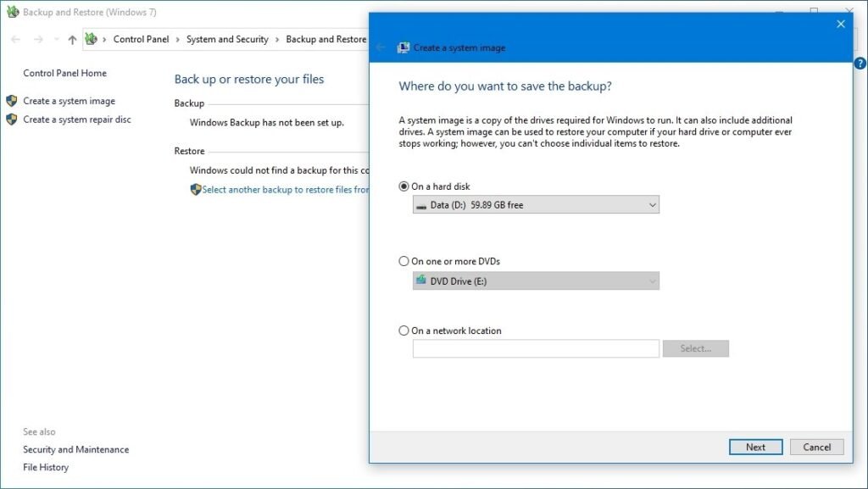Click shield icon next to Select another backup

click(x=196, y=189)
